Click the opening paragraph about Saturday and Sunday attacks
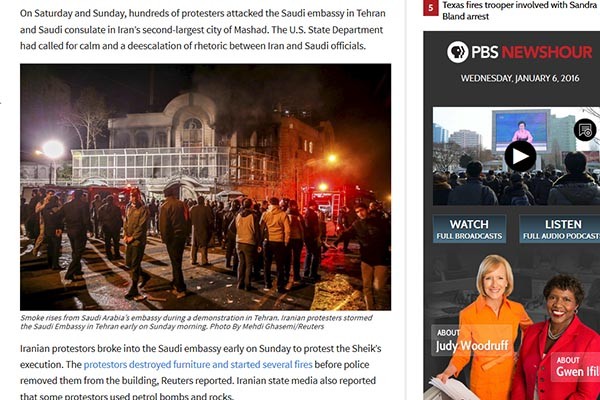This screenshot has width=600, height=400. pos(203,29)
